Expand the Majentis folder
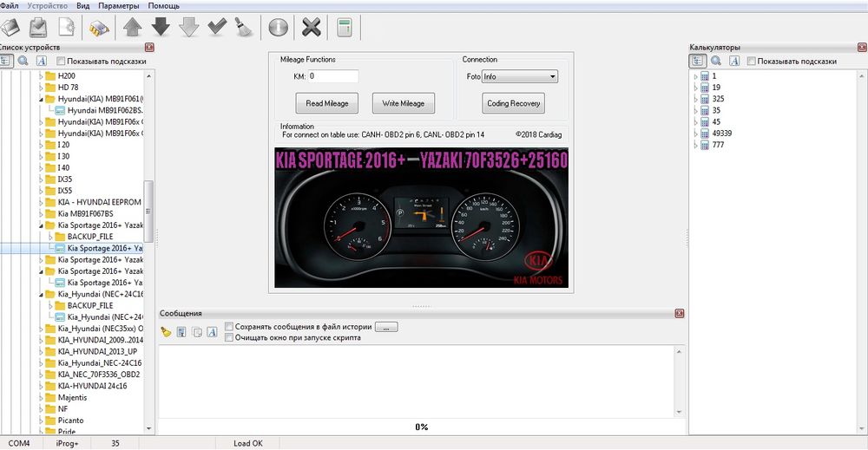This screenshot has height=450, width=868. pos(41,397)
